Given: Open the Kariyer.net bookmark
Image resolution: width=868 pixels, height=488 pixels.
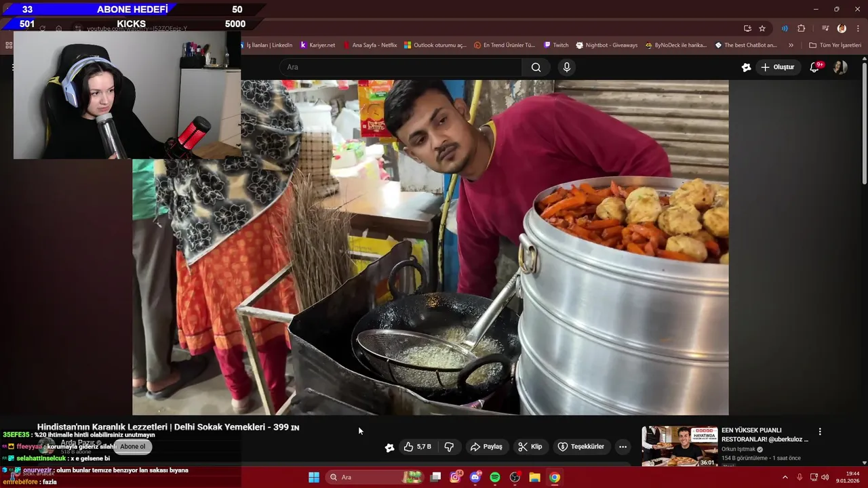Looking at the screenshot, I should coord(317,45).
